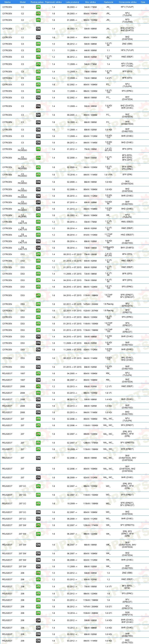The image size is (149, 644).
Task: Click diesel icon for C4 Cactus BlueHDi 100
Action: pos(38,248)
